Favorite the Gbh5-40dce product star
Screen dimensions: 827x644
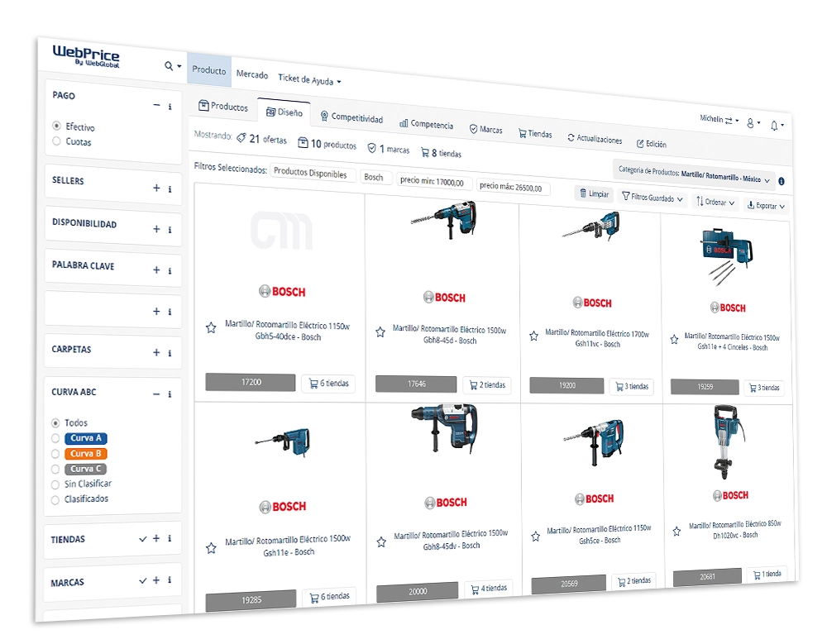[x=211, y=328]
